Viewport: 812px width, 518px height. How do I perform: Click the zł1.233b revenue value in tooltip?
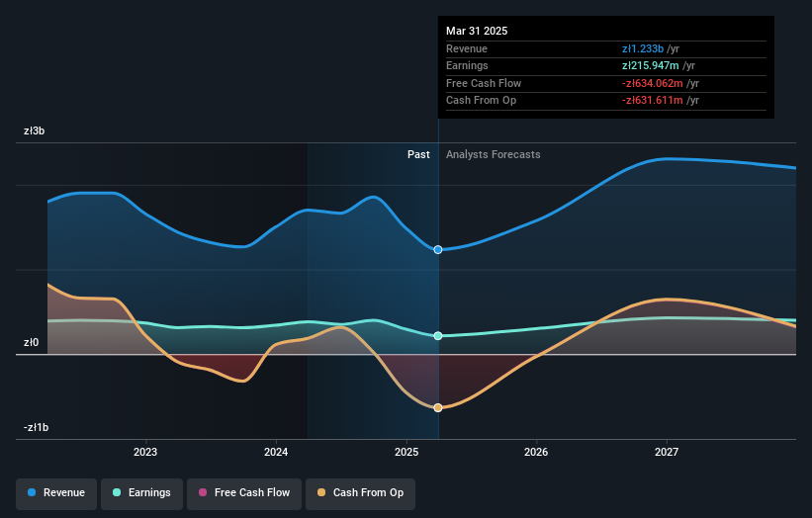coord(643,48)
